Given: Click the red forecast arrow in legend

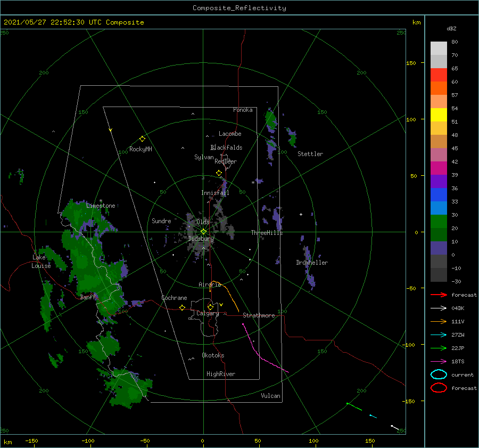Looking at the screenshot, I should coord(439,295).
